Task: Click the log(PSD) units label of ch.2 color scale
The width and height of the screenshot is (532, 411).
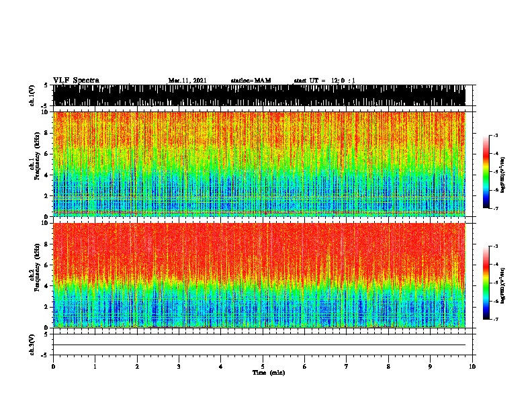Action: pos(503,285)
